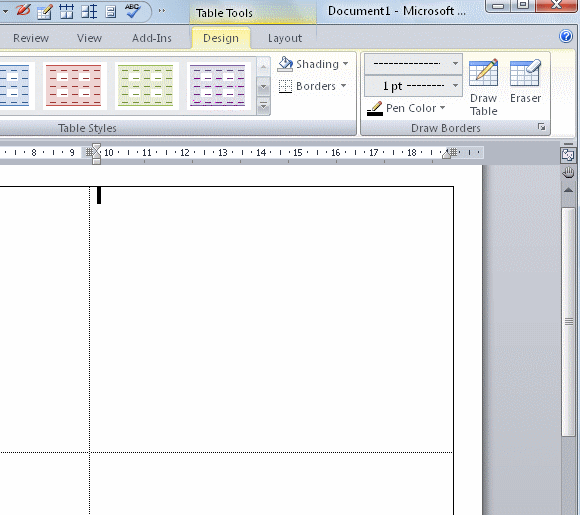Image resolution: width=580 pixels, height=515 pixels.
Task: Expand the full Table Styles gallery
Action: (x=263, y=107)
